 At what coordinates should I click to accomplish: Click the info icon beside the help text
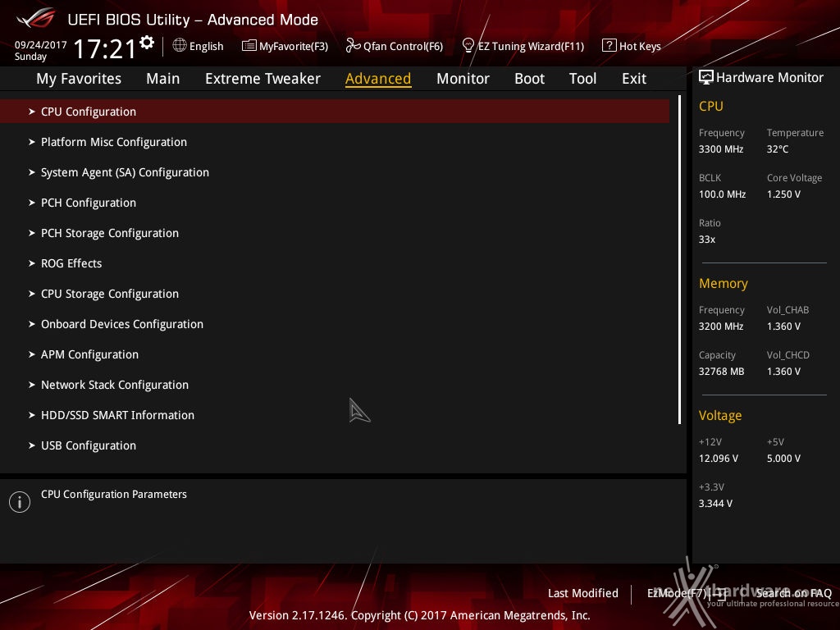(20, 502)
